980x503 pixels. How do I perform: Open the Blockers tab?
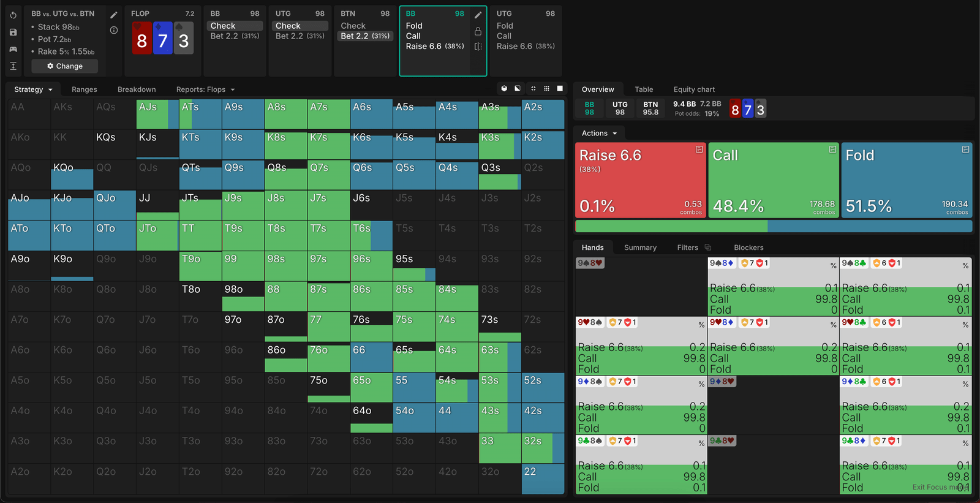(x=748, y=248)
